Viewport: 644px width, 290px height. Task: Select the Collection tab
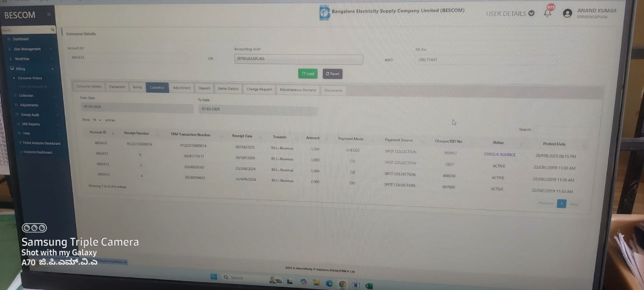[157, 87]
